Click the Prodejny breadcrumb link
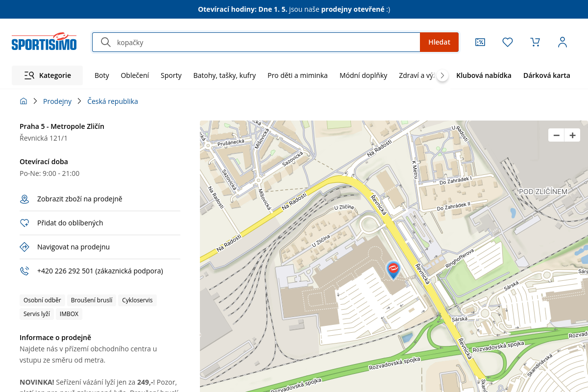 pyautogui.click(x=57, y=101)
